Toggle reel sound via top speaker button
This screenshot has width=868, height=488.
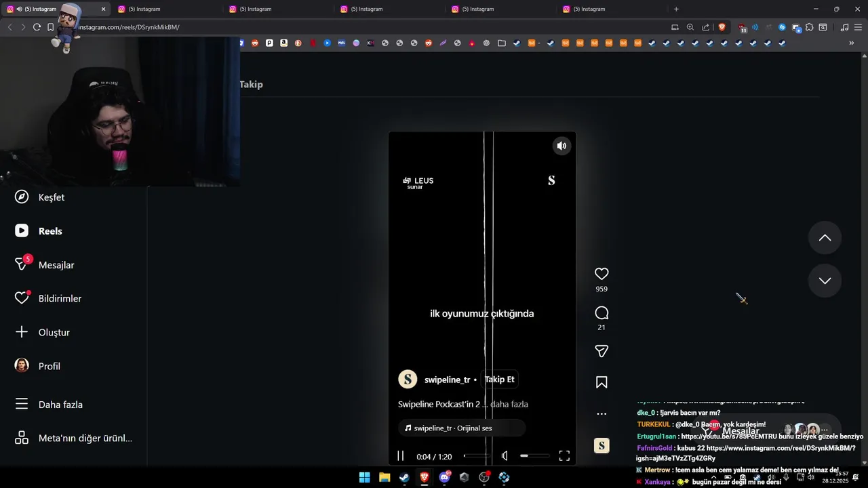(x=561, y=146)
